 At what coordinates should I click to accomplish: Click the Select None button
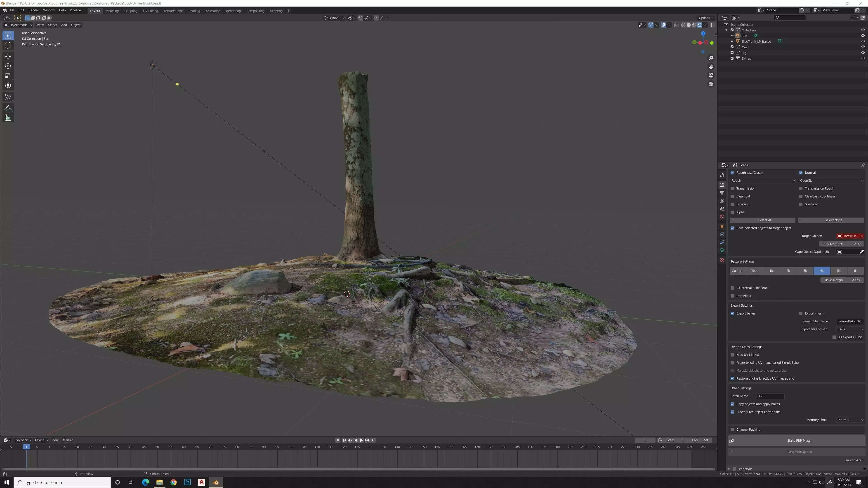pos(831,220)
